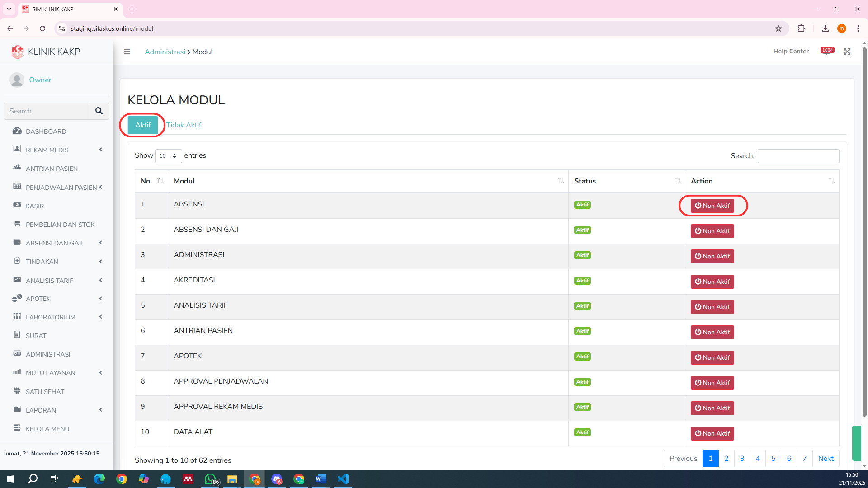Click the table Search input field
Viewport: 868px width, 488px height.
[x=798, y=156]
